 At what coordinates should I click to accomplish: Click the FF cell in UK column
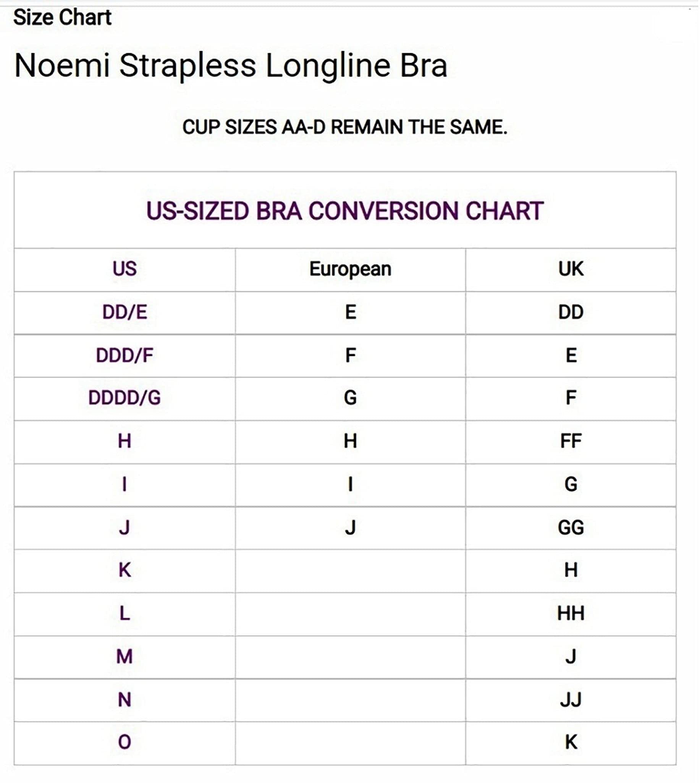point(571,441)
